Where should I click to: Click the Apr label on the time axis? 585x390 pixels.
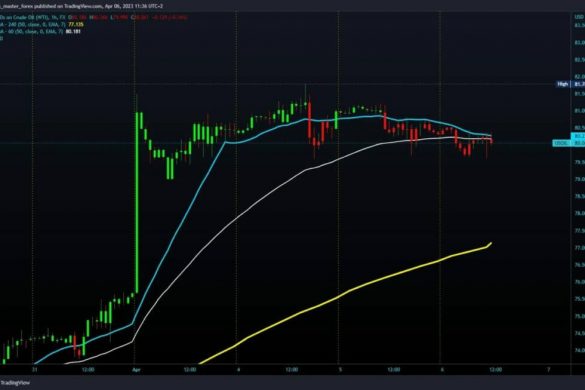(x=137, y=370)
